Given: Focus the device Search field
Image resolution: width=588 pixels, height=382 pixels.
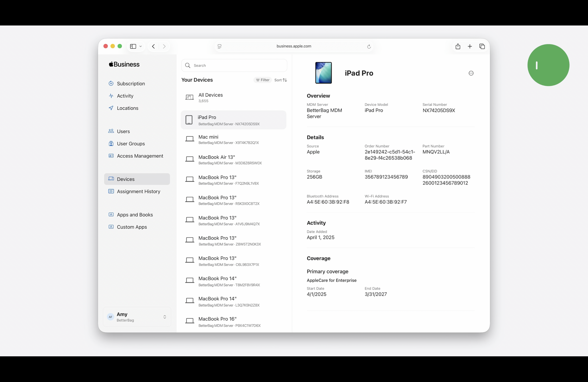Looking at the screenshot, I should tap(234, 66).
